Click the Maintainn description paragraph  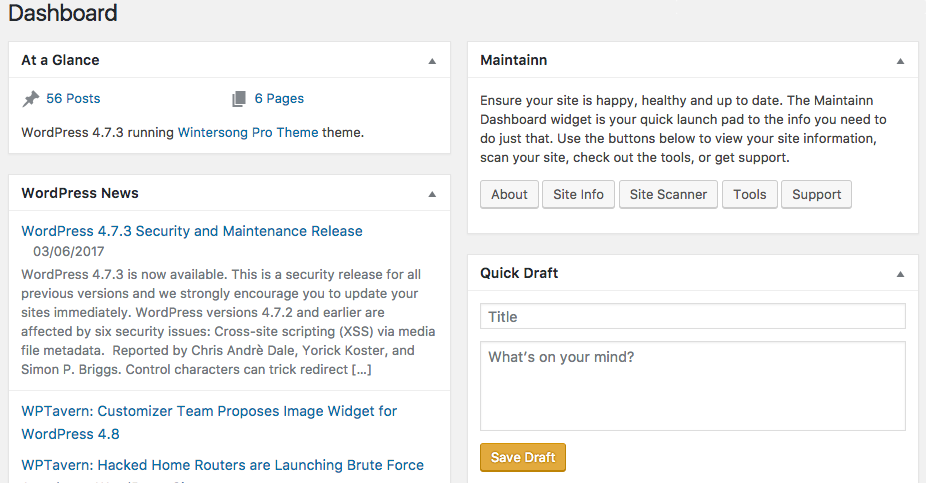[683, 129]
